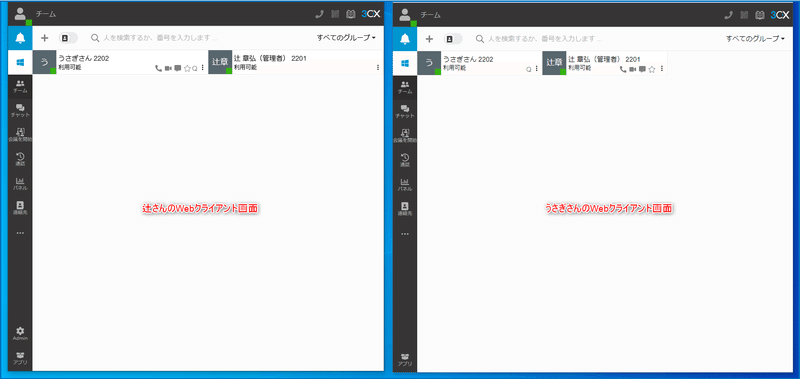800x379 pixels.
Task: Click 会議を開始 in left window sidebar
Action: [20, 135]
